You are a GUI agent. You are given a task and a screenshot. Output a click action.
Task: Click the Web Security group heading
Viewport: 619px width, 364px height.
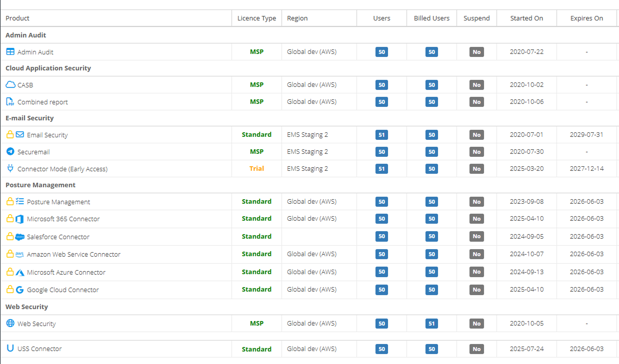pyautogui.click(x=26, y=307)
